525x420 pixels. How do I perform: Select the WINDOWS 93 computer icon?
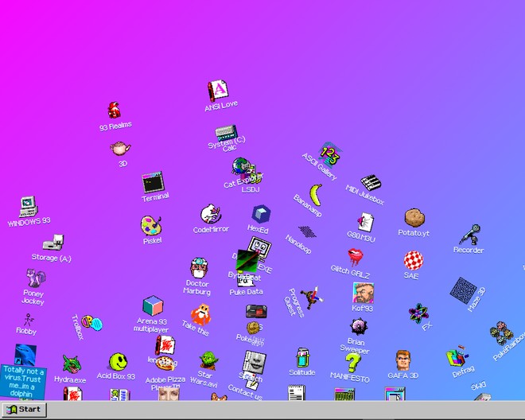[29, 206]
